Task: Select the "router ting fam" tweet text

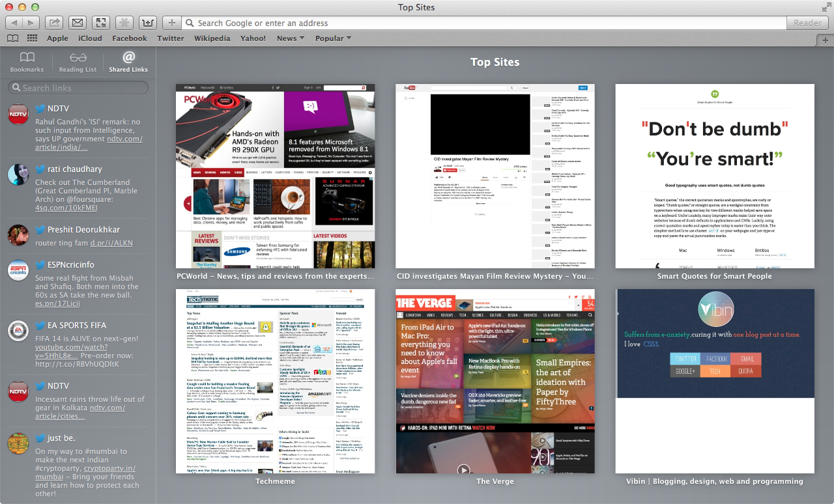Action: click(61, 242)
